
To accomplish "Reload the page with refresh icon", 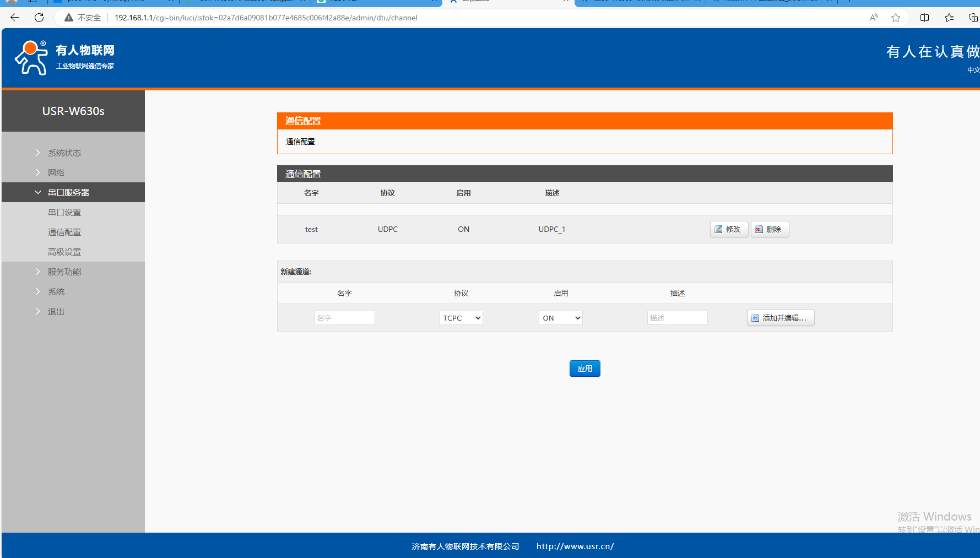I will click(39, 18).
